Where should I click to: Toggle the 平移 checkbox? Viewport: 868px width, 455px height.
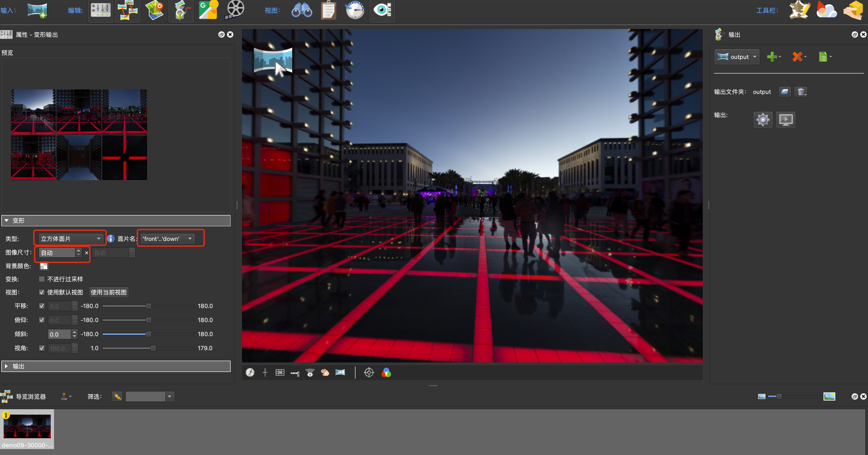point(42,306)
